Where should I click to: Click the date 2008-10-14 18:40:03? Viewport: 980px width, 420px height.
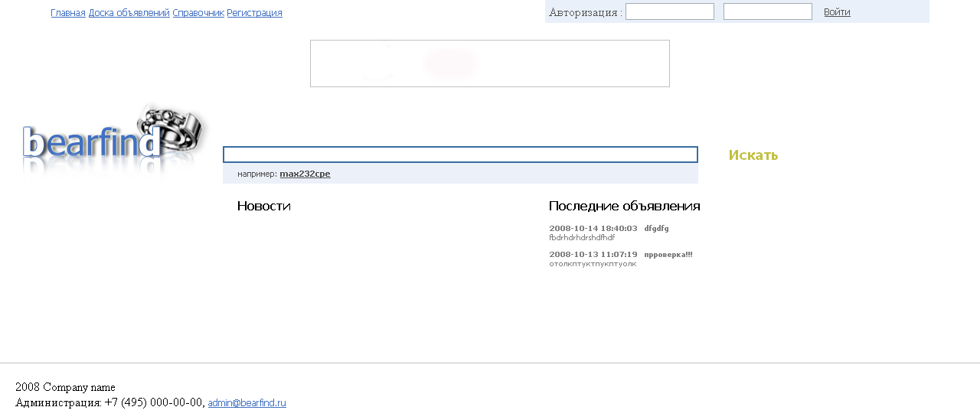pyautogui.click(x=593, y=229)
